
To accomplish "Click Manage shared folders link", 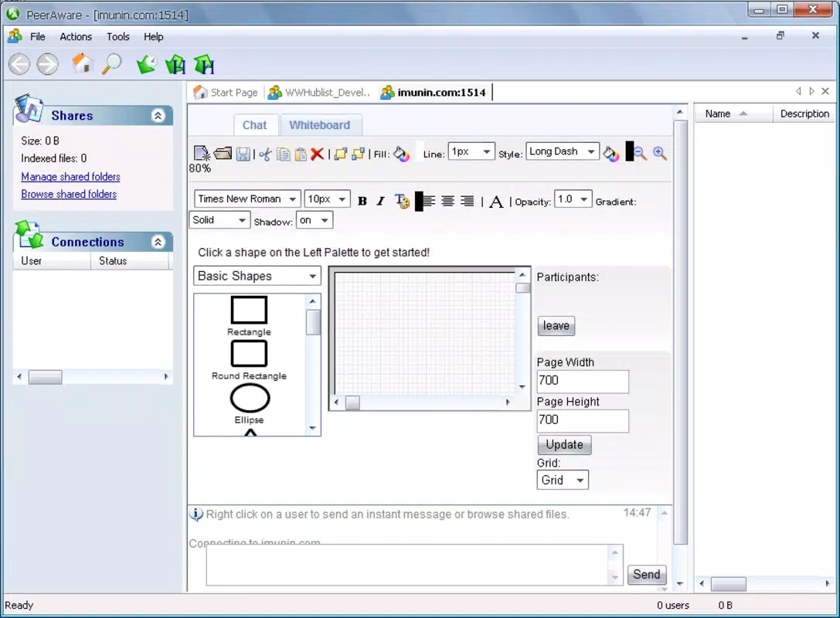I will pos(71,177).
